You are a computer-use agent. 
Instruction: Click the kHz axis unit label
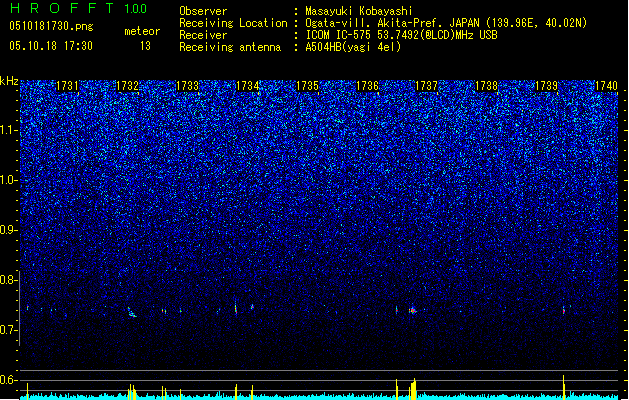pos(9,81)
